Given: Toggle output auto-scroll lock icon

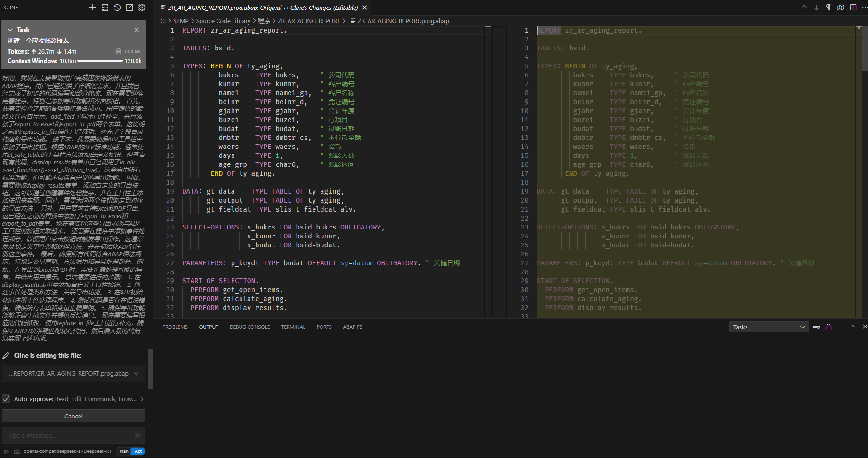Looking at the screenshot, I should pyautogui.click(x=828, y=327).
